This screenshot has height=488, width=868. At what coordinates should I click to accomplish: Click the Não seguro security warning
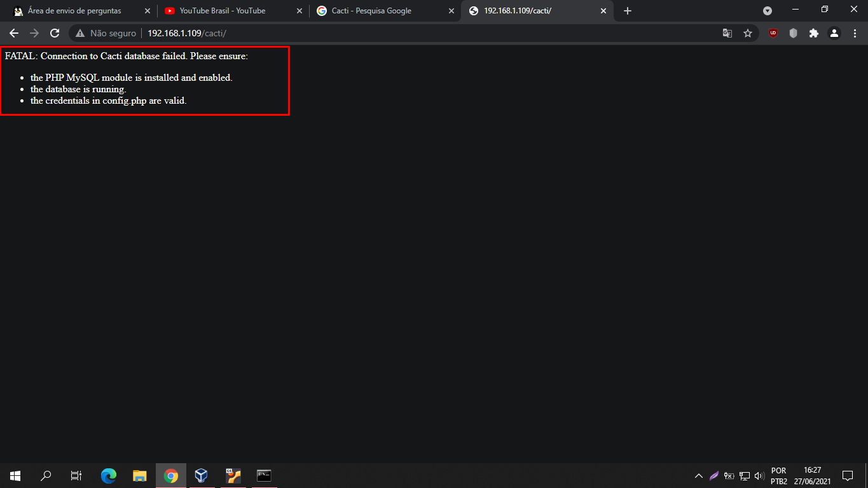(106, 33)
